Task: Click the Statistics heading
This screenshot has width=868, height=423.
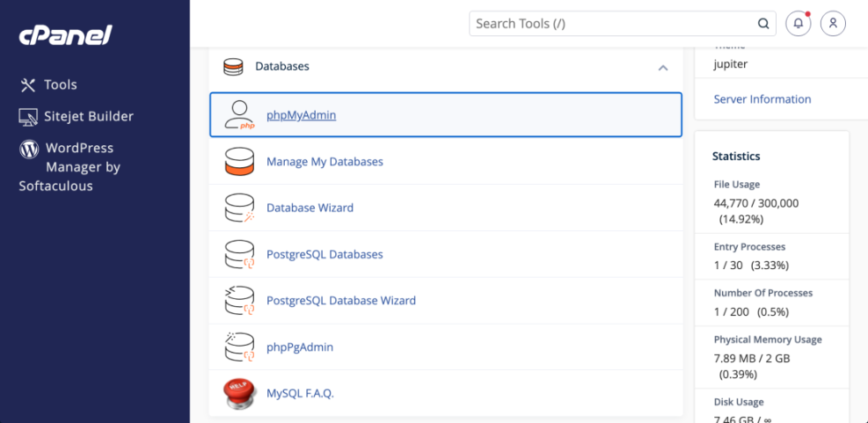Action: coord(736,157)
